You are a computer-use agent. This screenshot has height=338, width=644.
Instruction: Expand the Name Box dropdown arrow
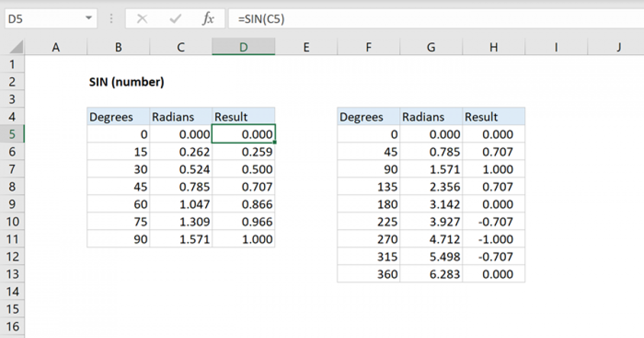[89, 19]
